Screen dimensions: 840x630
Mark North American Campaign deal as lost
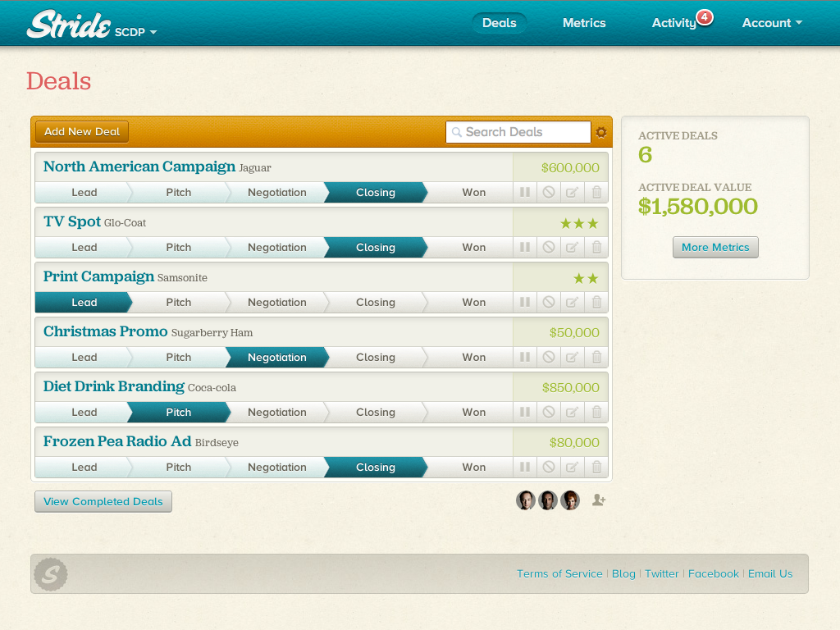(549, 192)
